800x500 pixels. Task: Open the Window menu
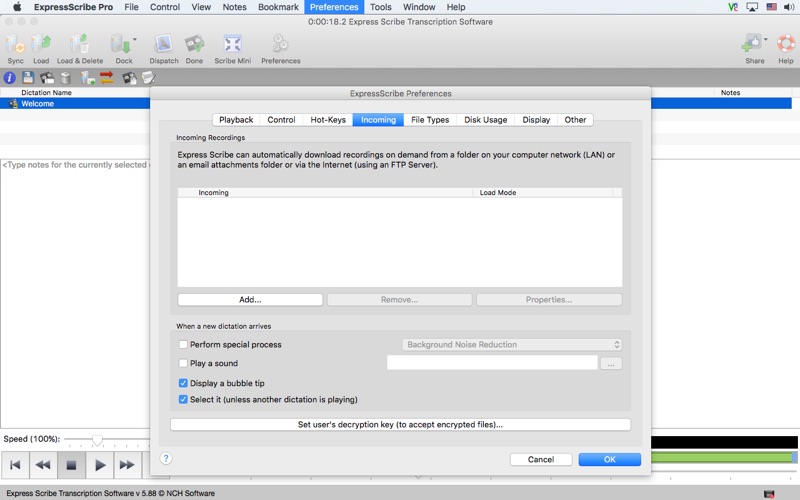[x=419, y=7]
